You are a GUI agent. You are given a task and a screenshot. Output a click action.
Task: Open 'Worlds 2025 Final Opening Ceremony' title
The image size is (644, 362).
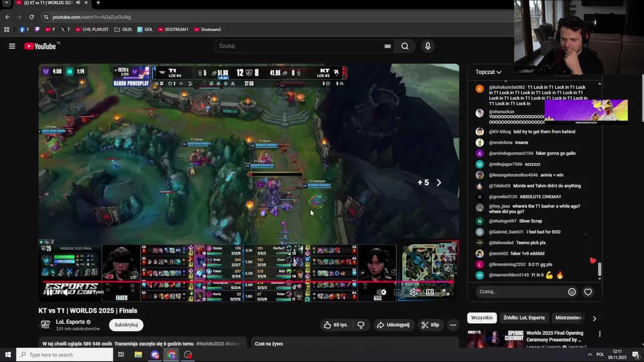[x=555, y=336]
